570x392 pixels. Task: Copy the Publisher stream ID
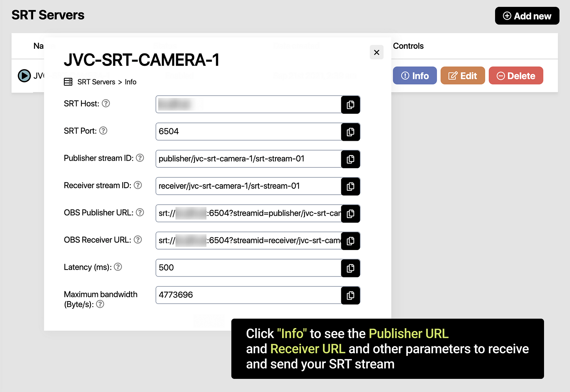[350, 159]
